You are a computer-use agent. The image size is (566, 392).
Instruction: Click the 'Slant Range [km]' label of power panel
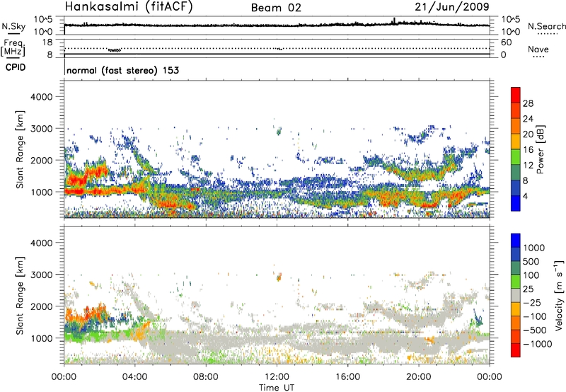click(x=20, y=150)
